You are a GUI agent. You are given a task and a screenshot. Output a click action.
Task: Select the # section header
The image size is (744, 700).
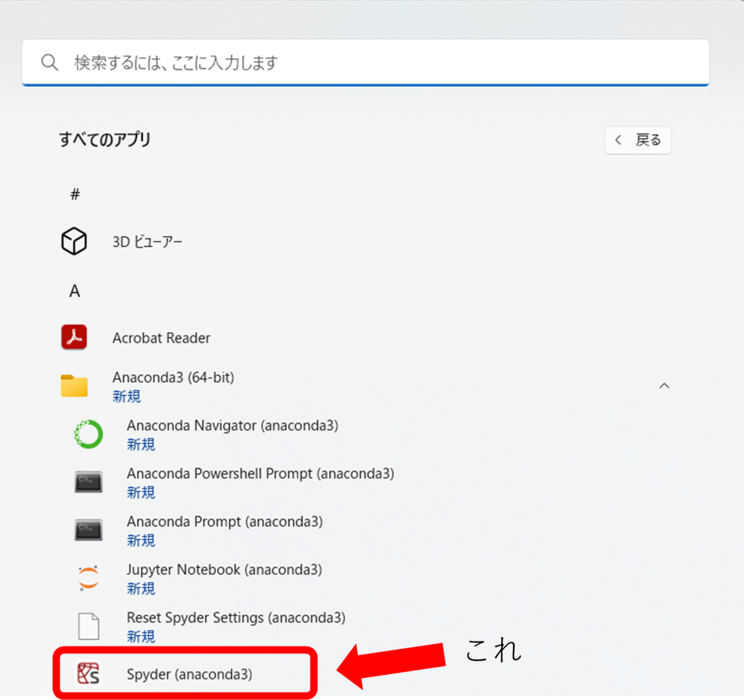coord(75,194)
